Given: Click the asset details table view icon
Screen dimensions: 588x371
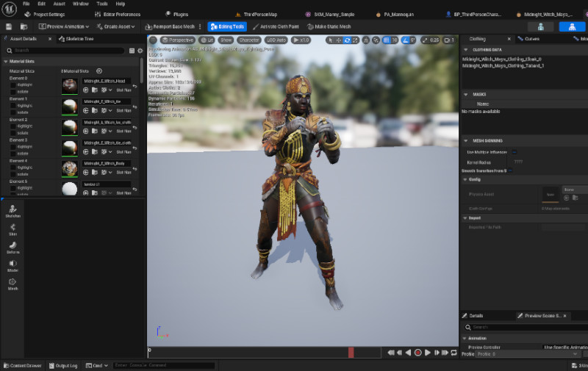Looking at the screenshot, I should tap(132, 51).
